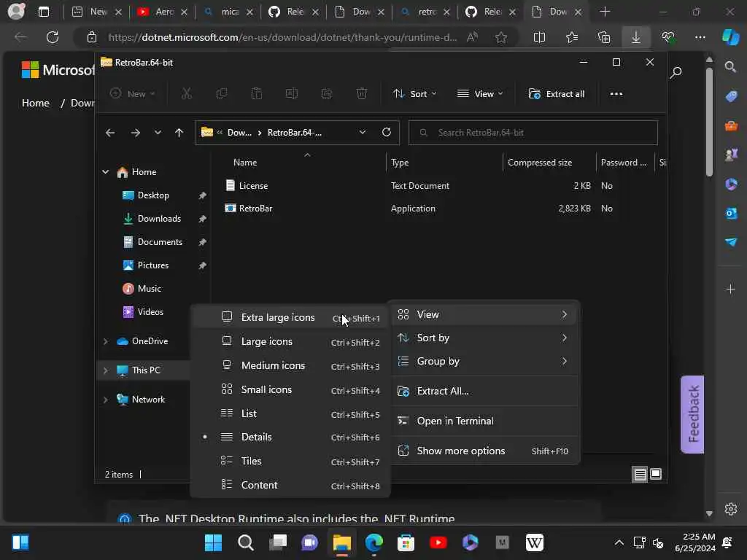
Task: Expand the This PC tree node
Action: tap(105, 370)
